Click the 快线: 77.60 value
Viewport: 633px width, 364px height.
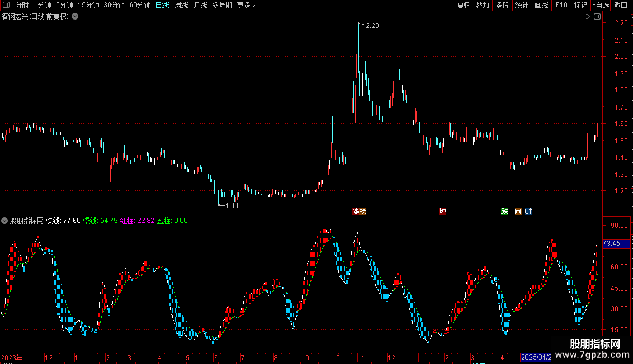pyautogui.click(x=63, y=221)
